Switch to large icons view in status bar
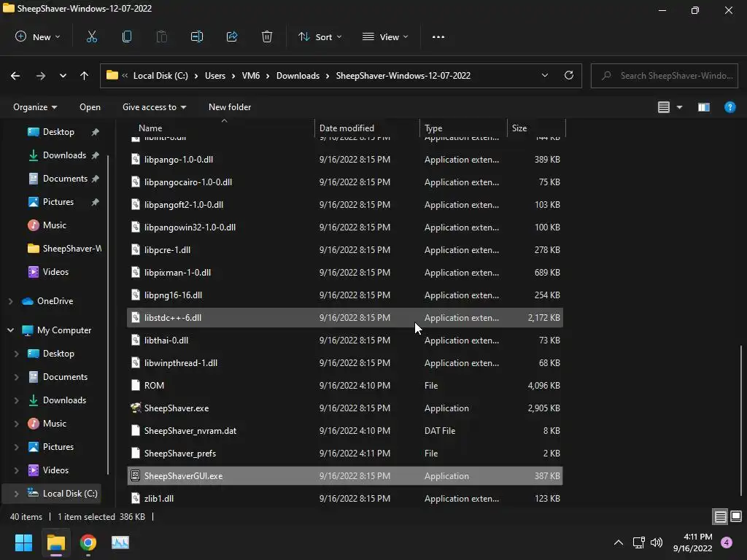Viewport: 747px width, 560px height. click(x=736, y=516)
